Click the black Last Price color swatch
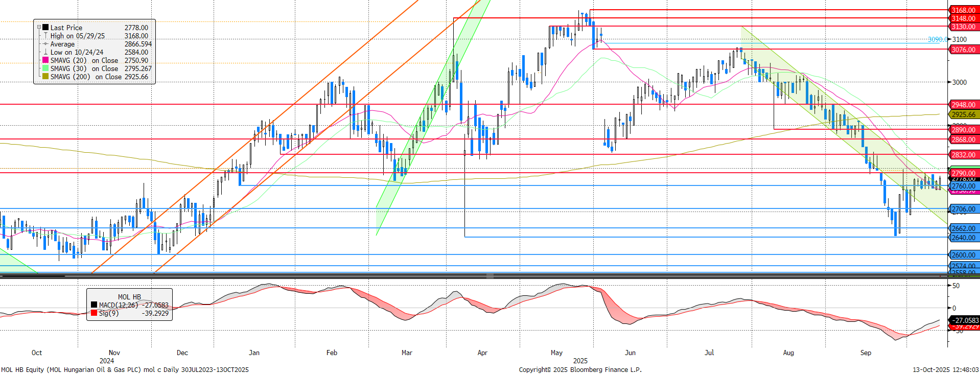Viewport: 980px width, 374px height. click(x=45, y=28)
